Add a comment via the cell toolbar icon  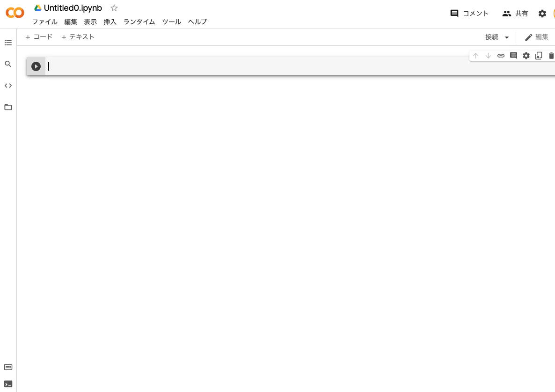(514, 56)
